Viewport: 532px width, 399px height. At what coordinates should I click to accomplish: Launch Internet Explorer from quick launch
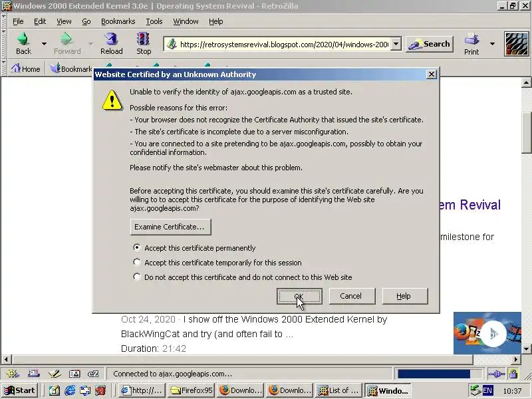[70, 390]
